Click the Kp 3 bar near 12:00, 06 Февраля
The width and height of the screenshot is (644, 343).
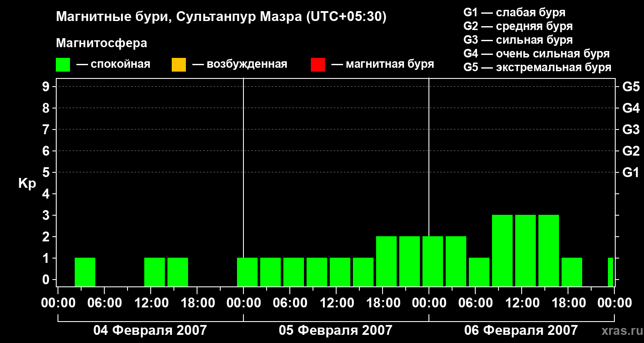[x=526, y=250]
